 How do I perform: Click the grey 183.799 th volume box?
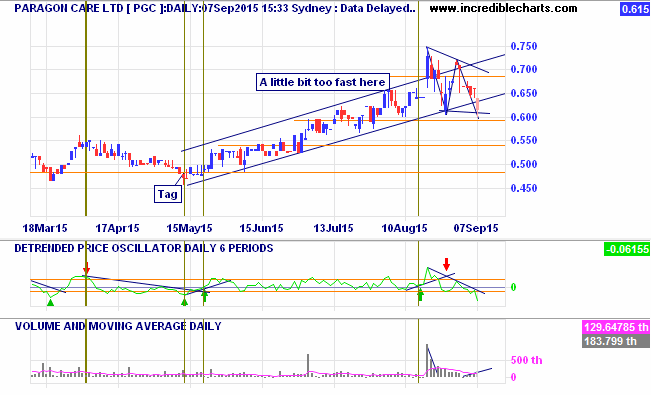[616, 341]
